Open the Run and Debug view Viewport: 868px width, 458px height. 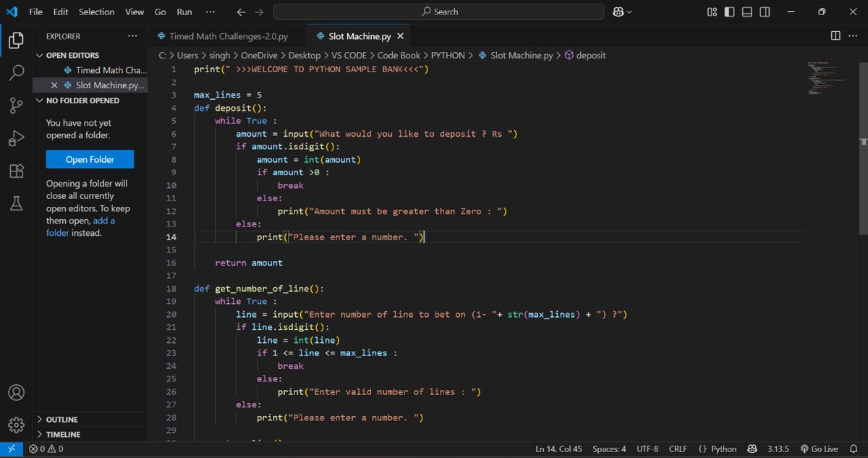(16, 138)
